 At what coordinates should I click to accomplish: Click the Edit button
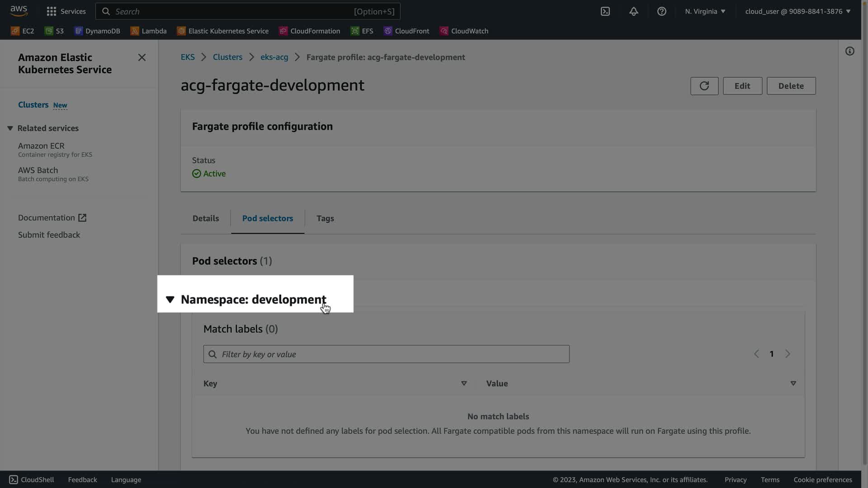tap(742, 86)
